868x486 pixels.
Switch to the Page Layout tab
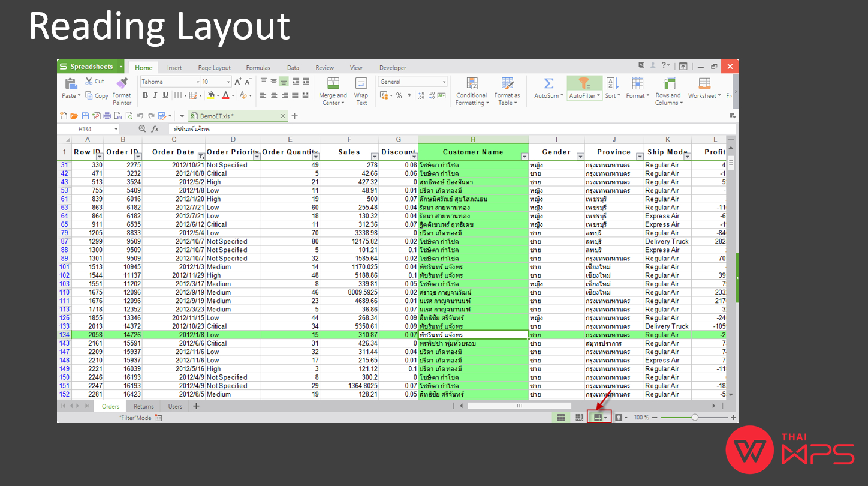pos(214,68)
